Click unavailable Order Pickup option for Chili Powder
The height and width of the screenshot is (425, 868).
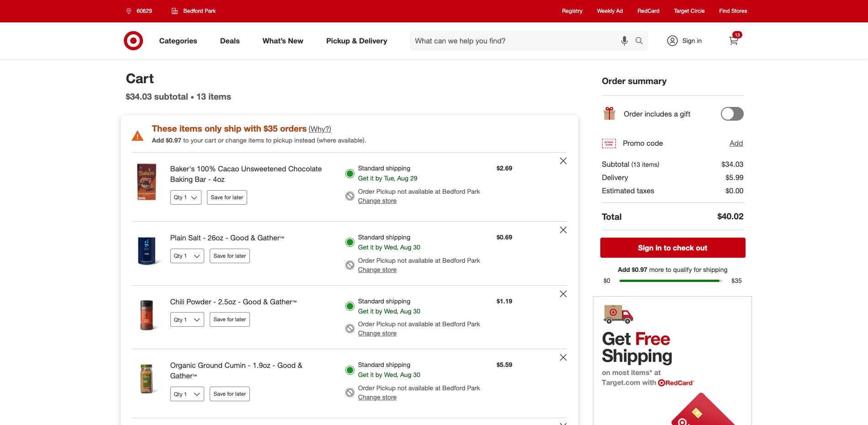350,329
